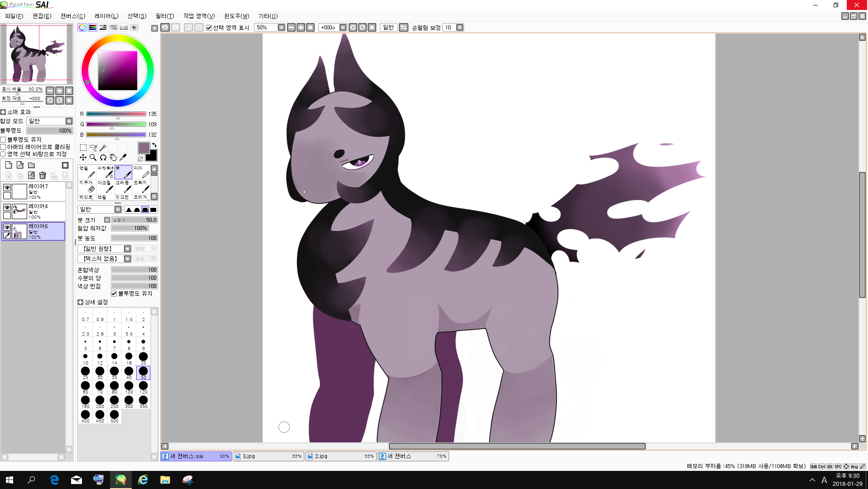The width and height of the screenshot is (868, 489).
Task: Click the undo arrow in toolbar
Action: coord(165,28)
